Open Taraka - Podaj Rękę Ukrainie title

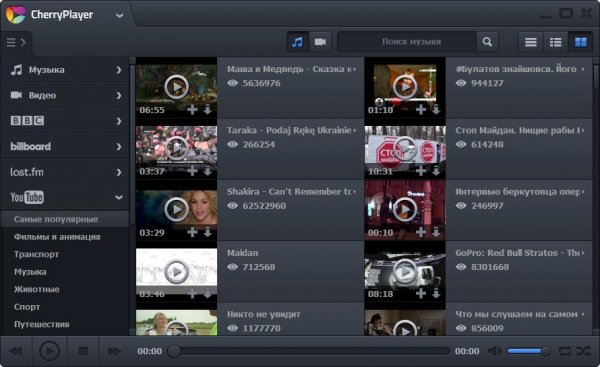[289, 130]
